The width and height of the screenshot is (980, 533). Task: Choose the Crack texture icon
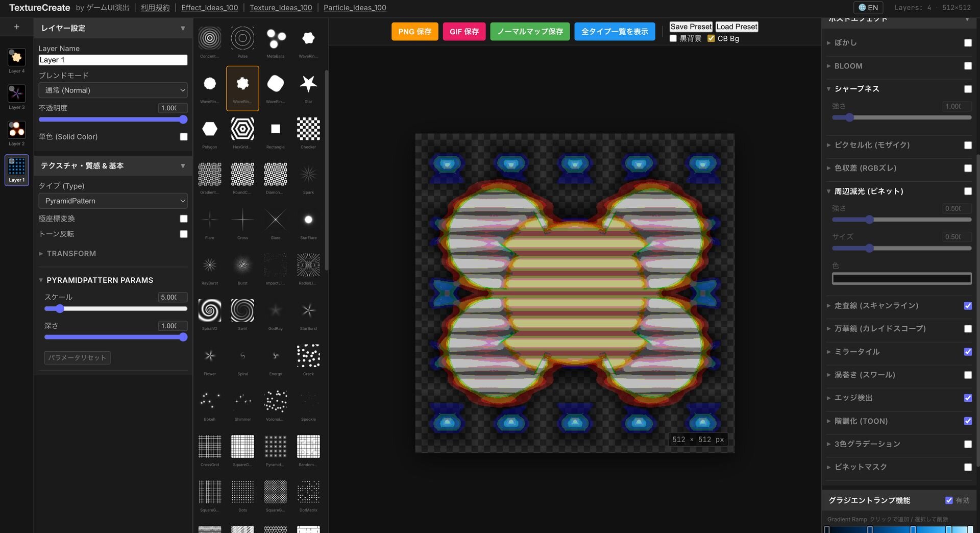308,356
